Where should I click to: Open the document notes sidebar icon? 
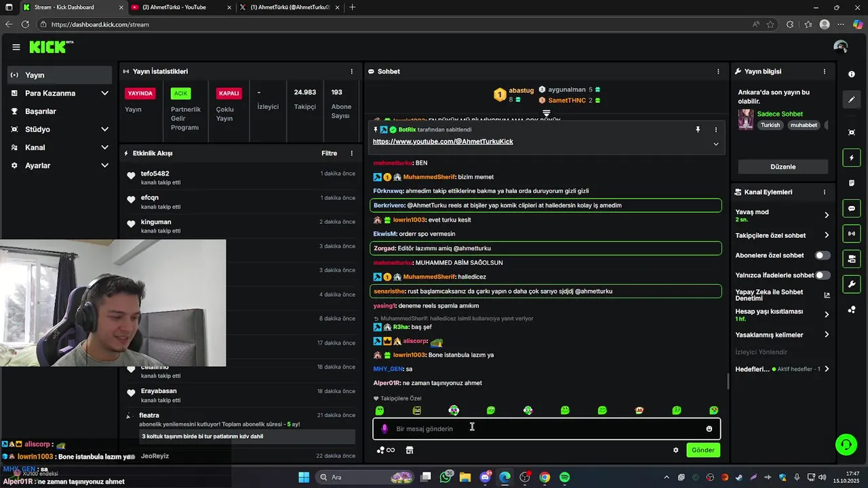point(852,183)
